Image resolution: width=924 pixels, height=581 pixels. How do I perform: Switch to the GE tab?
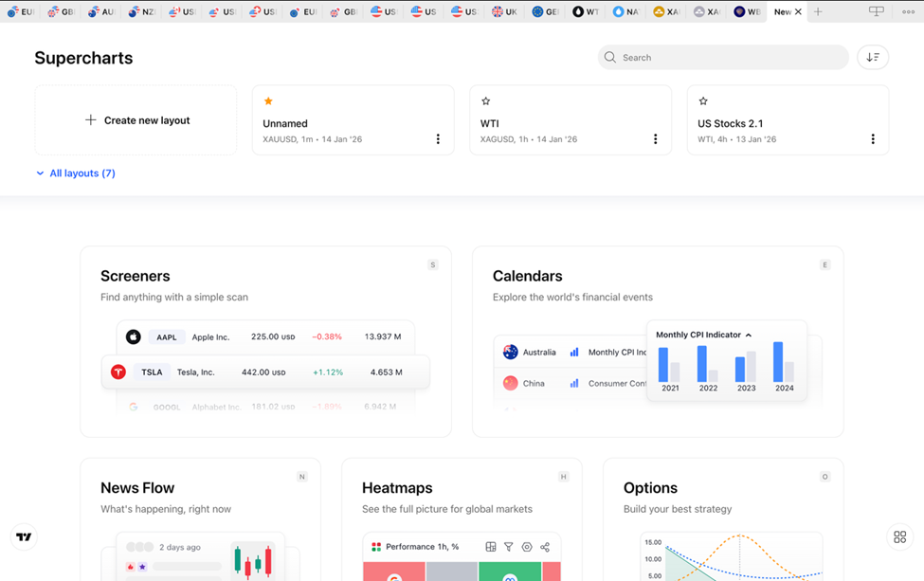[545, 11]
